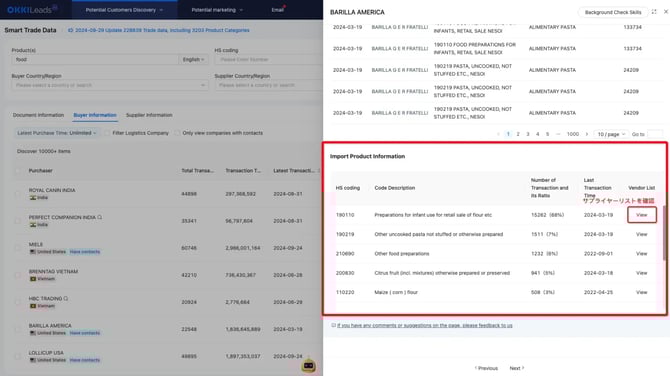The image size is (670, 376).
Task: Open the chatbot assistant robot icon
Action: (x=309, y=366)
